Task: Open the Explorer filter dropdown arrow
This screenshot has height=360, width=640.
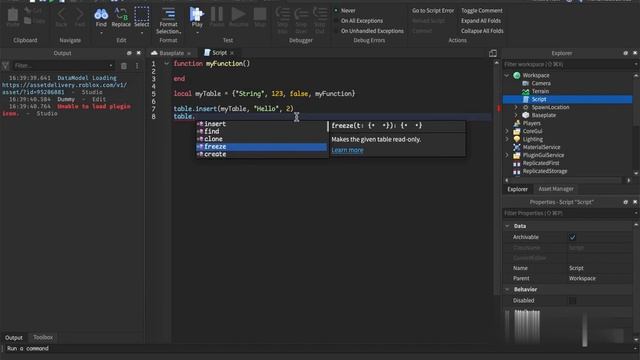Action: 636,64
